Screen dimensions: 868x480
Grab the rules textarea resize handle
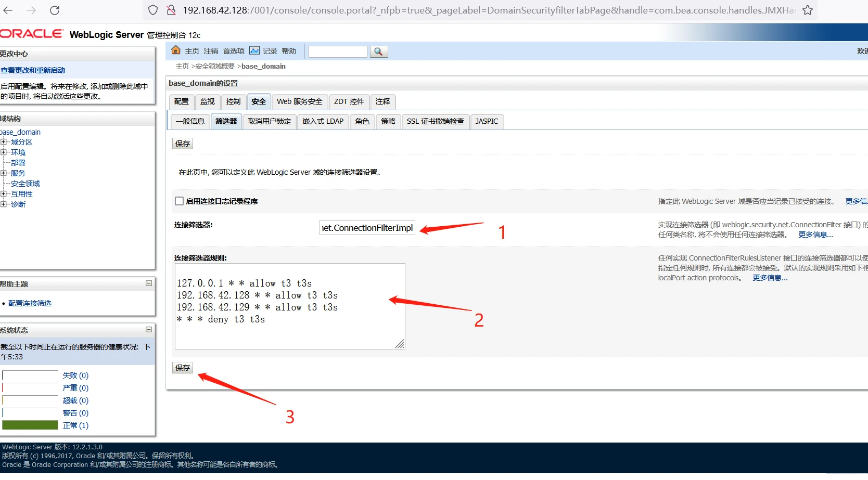tap(400, 344)
